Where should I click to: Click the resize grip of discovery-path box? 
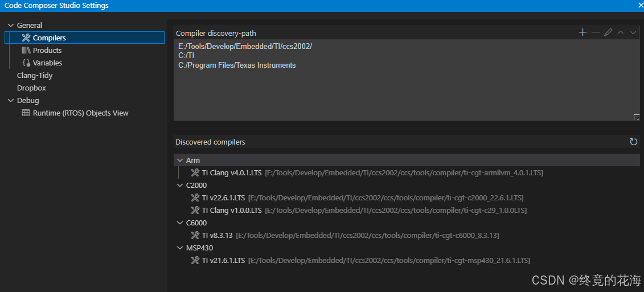(x=636, y=117)
